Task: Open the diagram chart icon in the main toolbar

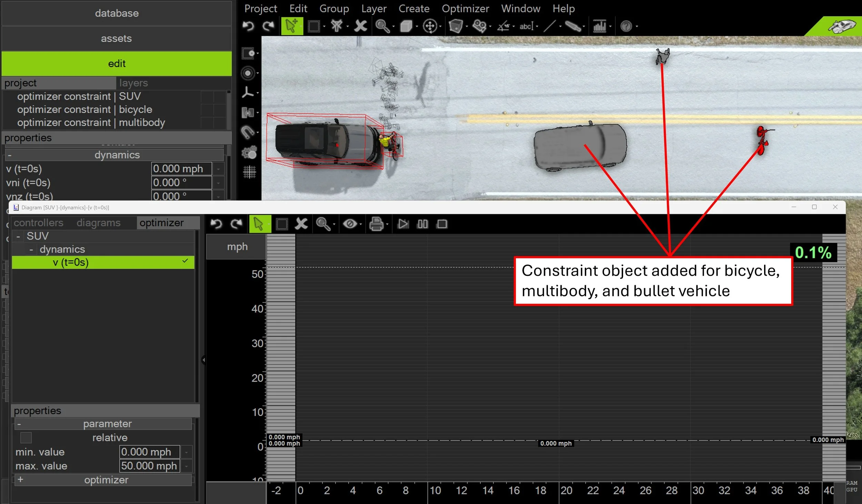Action: (600, 26)
